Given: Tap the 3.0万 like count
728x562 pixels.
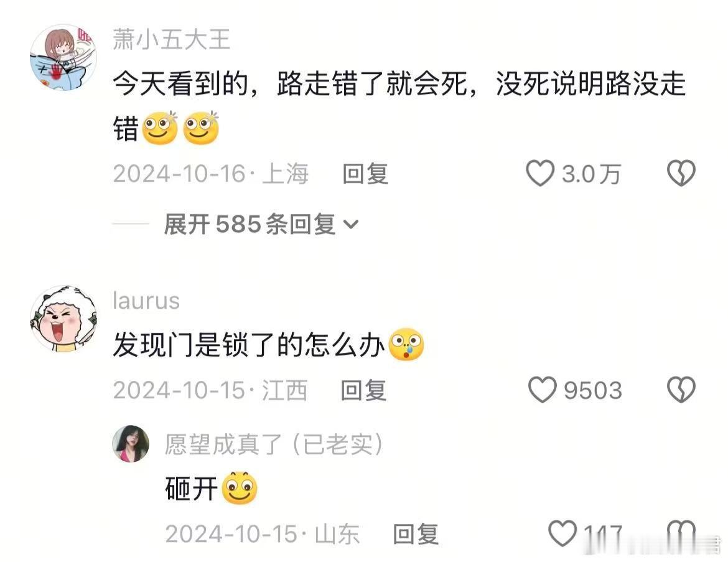Looking at the screenshot, I should [591, 174].
